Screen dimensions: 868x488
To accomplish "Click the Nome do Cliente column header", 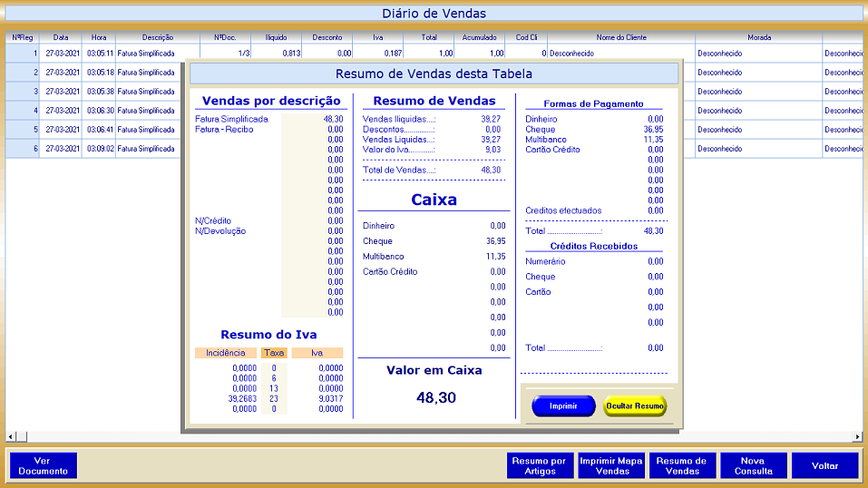I will (x=620, y=38).
